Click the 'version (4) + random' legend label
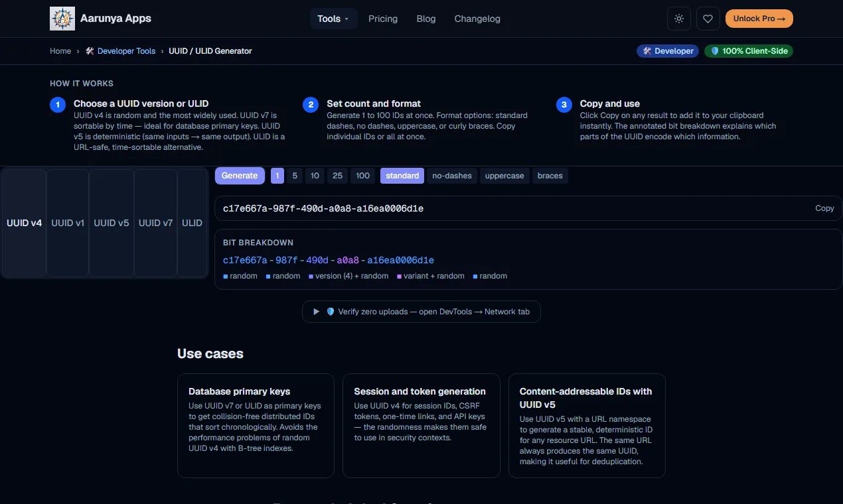The height and width of the screenshot is (504, 843). 352,276
